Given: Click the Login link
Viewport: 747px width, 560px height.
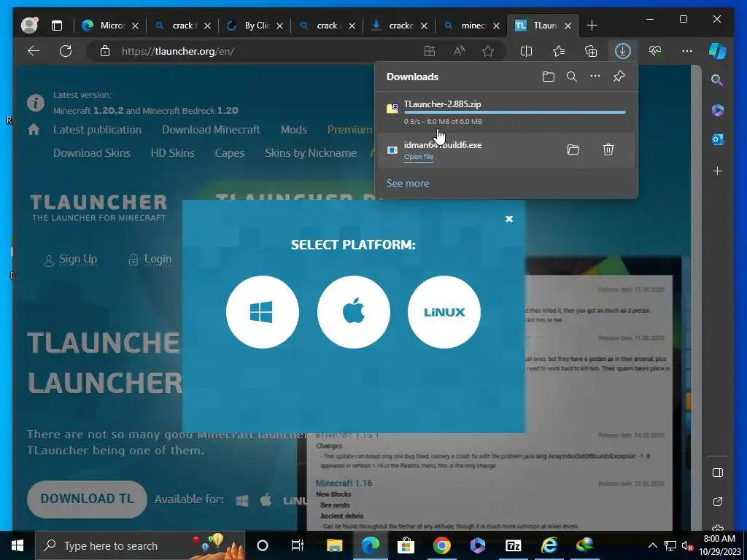Looking at the screenshot, I should click(158, 259).
